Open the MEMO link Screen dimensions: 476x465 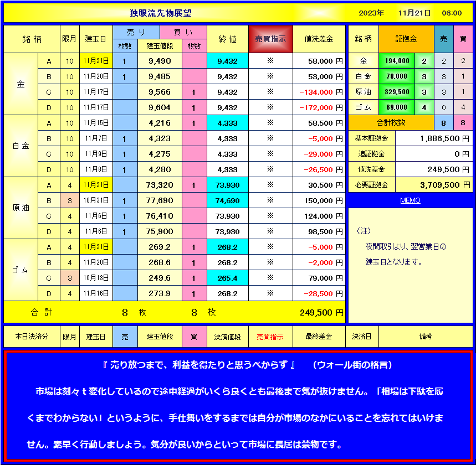410,200
